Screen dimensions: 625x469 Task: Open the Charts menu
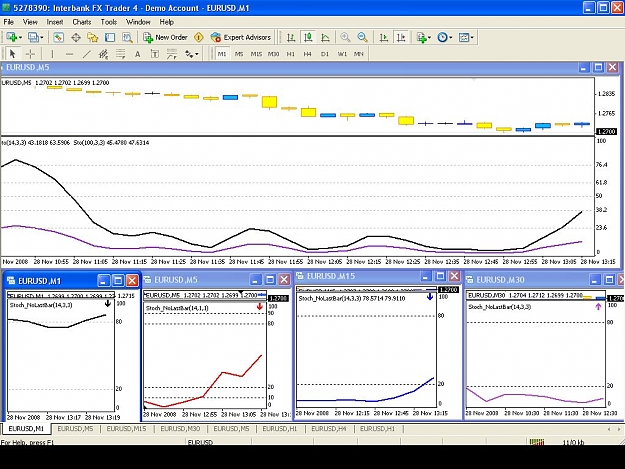[82, 22]
